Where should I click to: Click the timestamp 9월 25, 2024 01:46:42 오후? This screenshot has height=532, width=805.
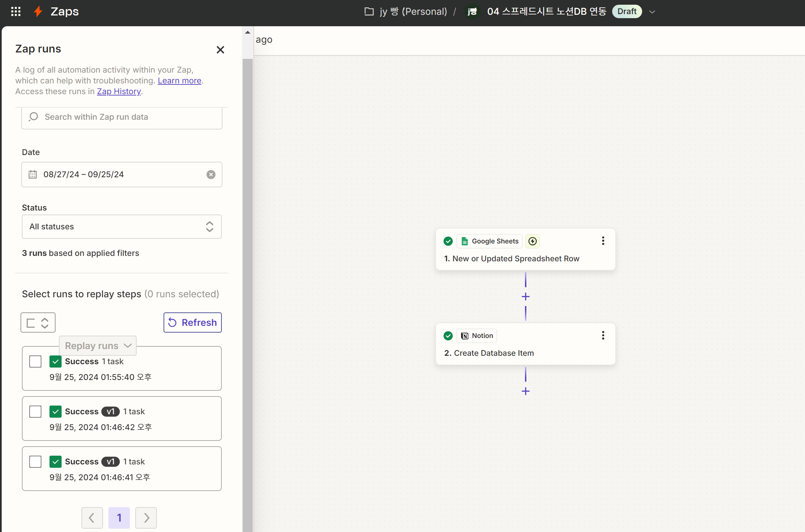(x=101, y=427)
